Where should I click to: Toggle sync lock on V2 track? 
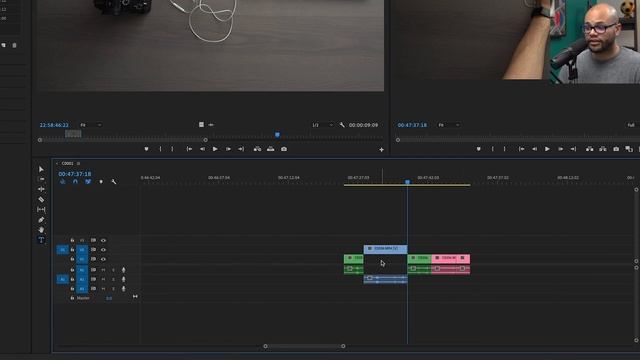[93, 250]
